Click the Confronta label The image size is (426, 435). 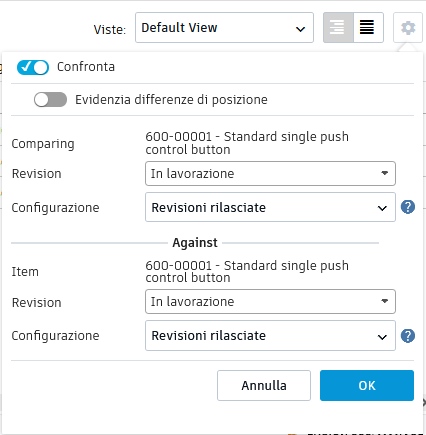tap(86, 67)
